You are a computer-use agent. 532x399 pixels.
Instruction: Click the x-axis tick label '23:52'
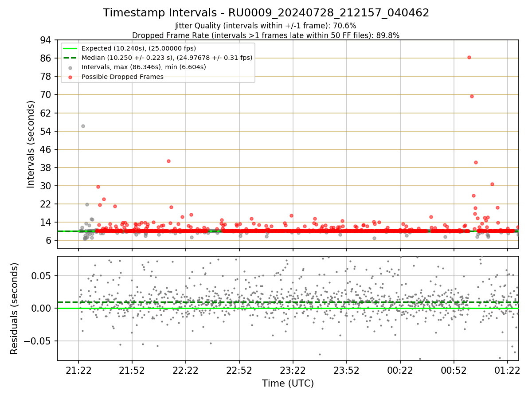tap(347, 370)
